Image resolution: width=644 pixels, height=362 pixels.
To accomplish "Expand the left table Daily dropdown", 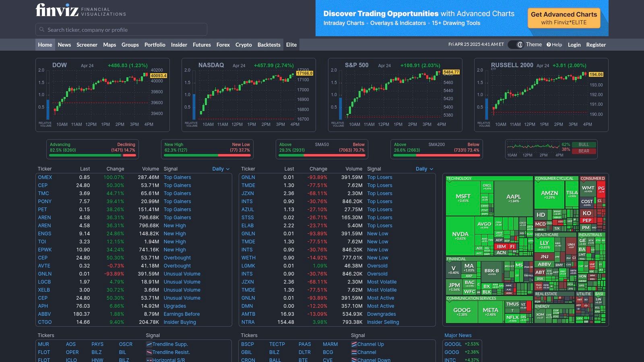I will [x=221, y=169].
